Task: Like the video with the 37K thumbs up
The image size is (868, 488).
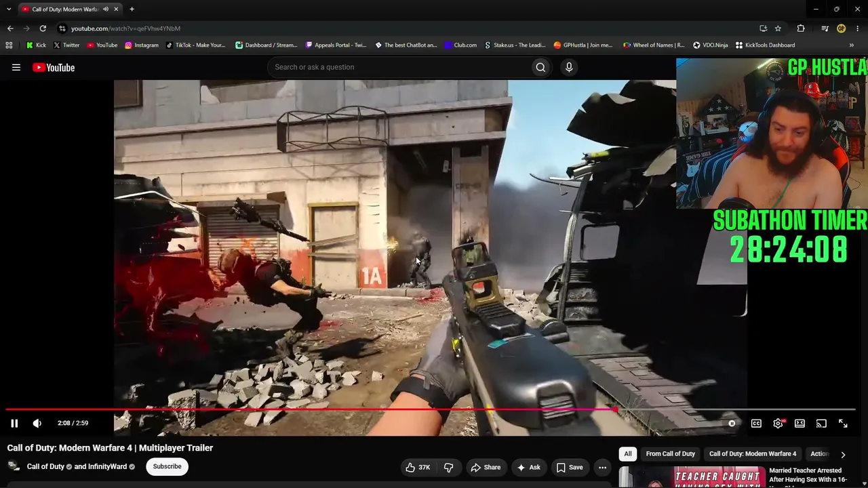Action: 418,467
